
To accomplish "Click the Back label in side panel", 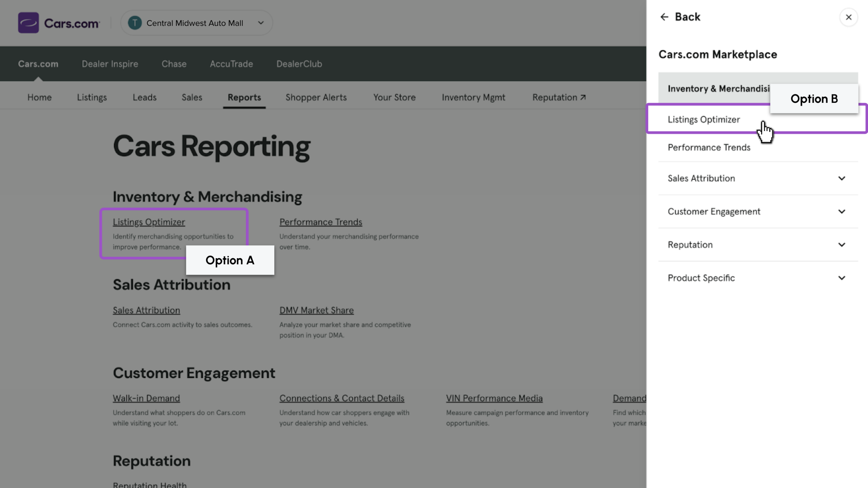I will [x=687, y=17].
